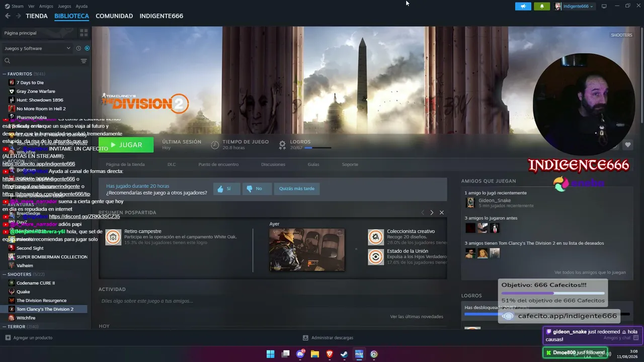The height and width of the screenshot is (362, 644).
Task: Recommend the game with Sí thumbs-up
Action: pyautogui.click(x=226, y=189)
